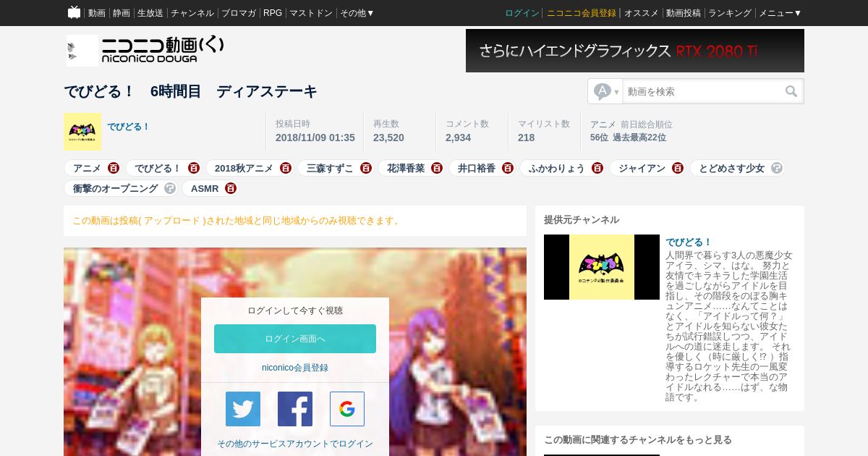This screenshot has height=456, width=868.
Task: Expand the その他▼ menu
Action: click(357, 13)
